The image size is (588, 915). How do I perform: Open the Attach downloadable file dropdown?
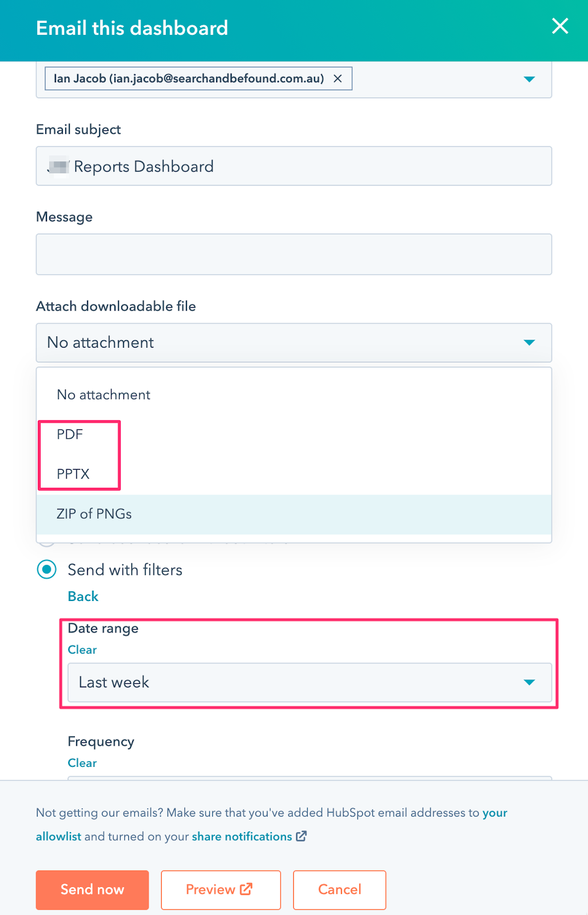pos(293,343)
